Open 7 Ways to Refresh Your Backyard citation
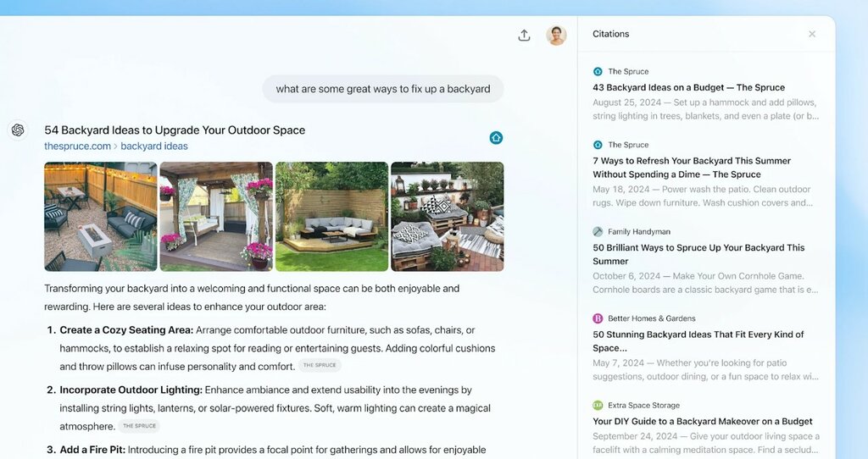This screenshot has width=868, height=459. 692,168
